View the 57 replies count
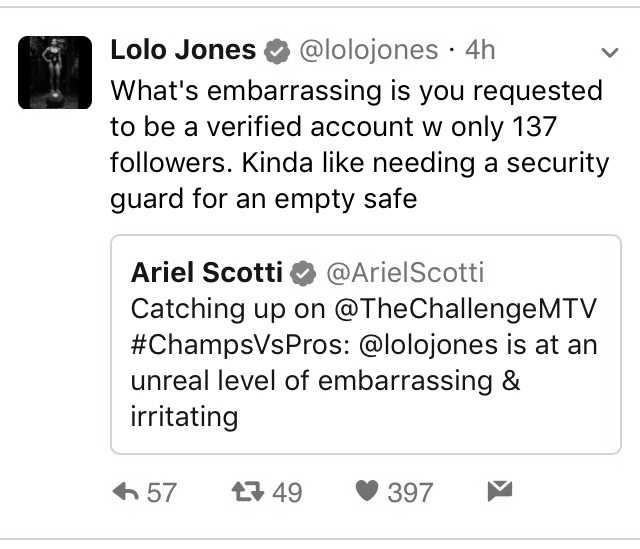The image size is (640, 549). pos(162,492)
